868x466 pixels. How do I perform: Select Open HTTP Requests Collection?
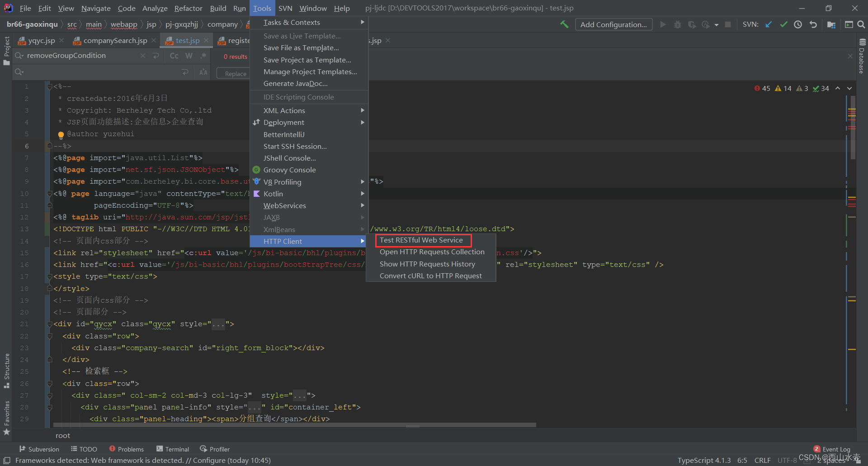point(431,252)
